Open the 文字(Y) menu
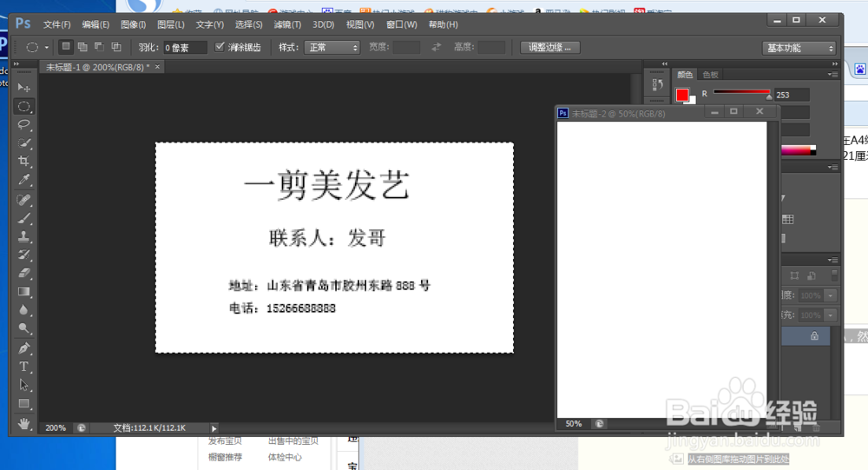 (210, 24)
